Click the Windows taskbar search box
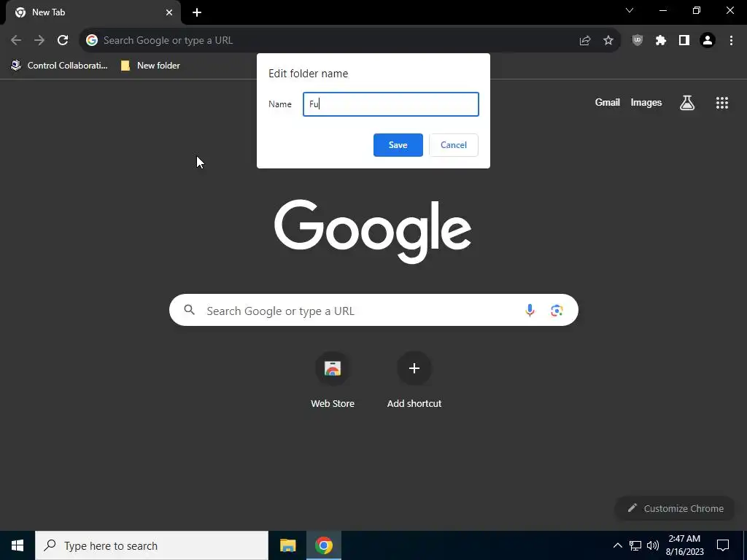The height and width of the screenshot is (560, 747). pyautogui.click(x=152, y=545)
